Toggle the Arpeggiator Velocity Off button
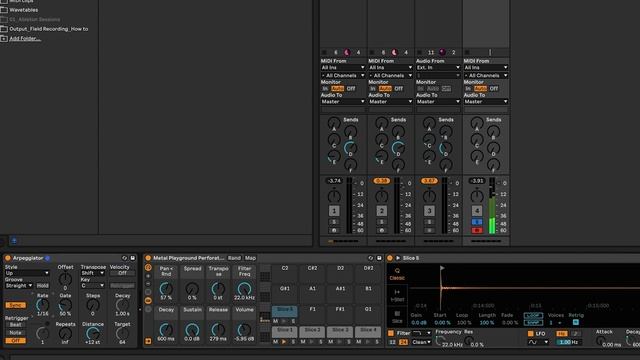The height and width of the screenshot is (360, 640). 122,273
